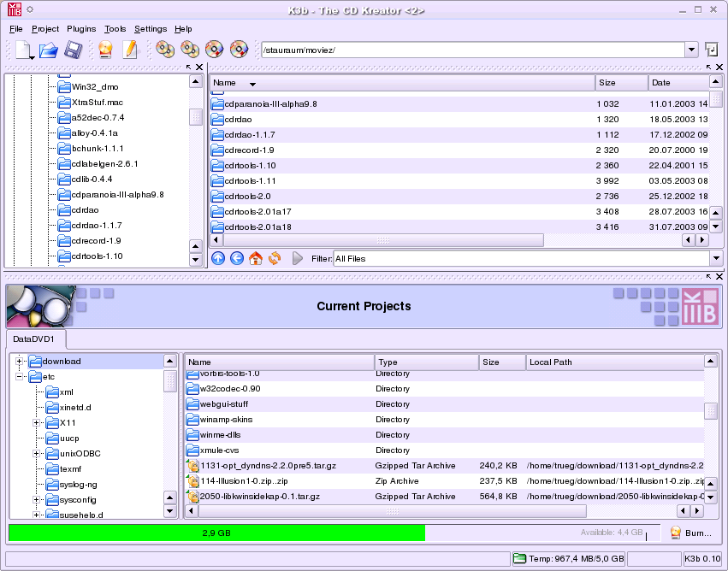This screenshot has height=571, width=728.
Task: Select the pencil write-image toolbar icon
Action: (x=129, y=50)
